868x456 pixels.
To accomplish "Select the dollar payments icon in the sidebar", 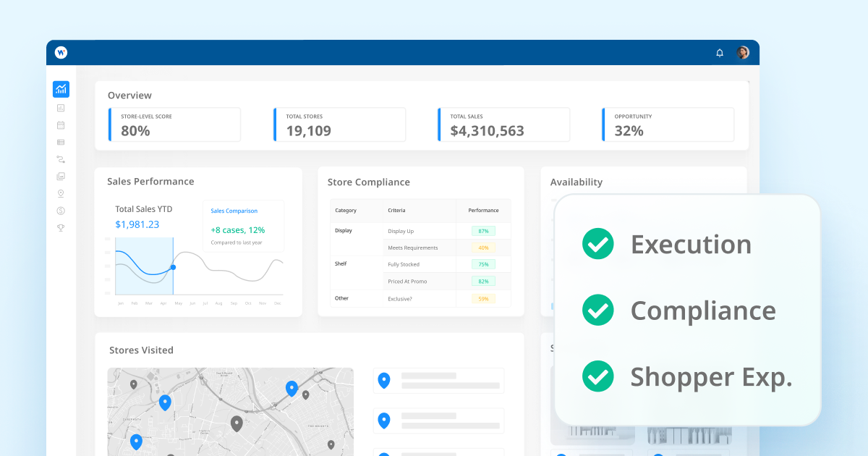I will [x=61, y=211].
